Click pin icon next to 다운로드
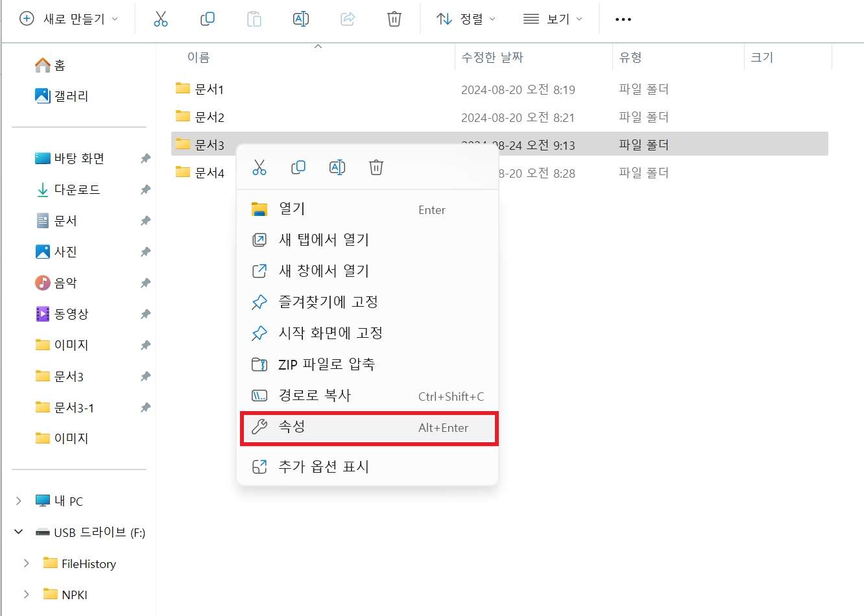This screenshot has width=864, height=616. pyautogui.click(x=145, y=189)
